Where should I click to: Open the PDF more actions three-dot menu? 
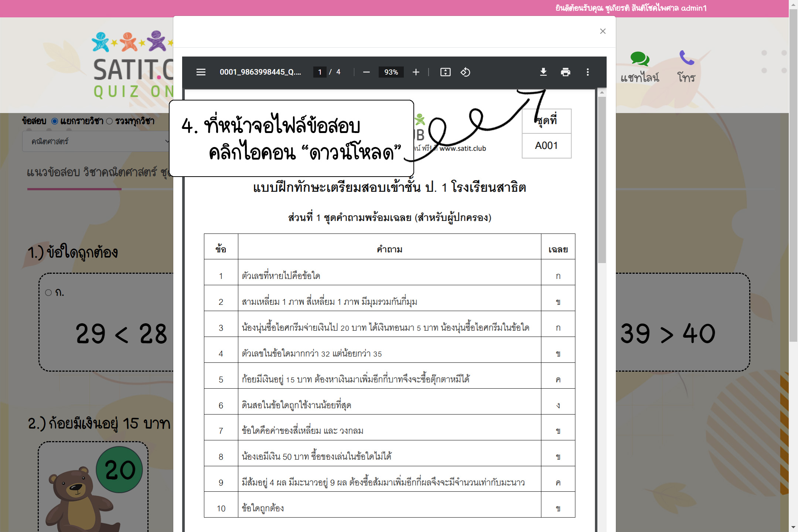click(587, 72)
